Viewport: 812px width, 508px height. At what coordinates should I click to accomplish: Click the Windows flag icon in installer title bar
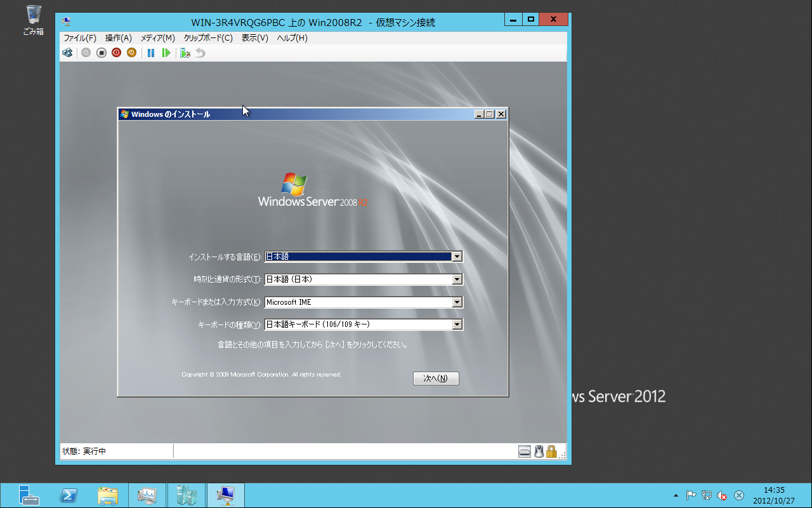[x=125, y=114]
